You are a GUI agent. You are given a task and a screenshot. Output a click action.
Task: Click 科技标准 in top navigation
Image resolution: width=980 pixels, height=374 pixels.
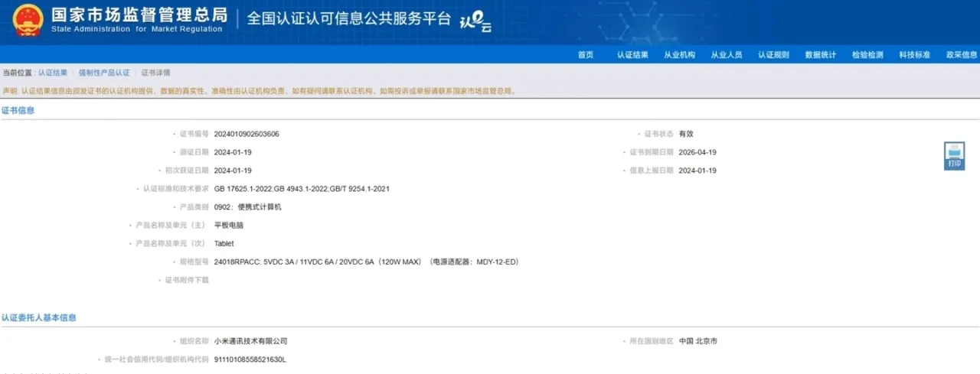click(915, 55)
